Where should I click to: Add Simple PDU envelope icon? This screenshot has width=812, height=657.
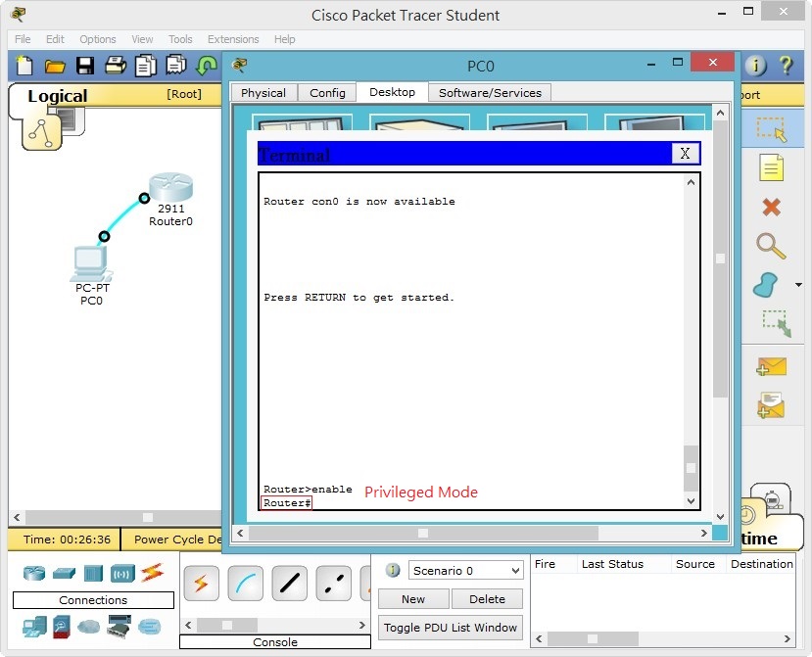(x=771, y=366)
